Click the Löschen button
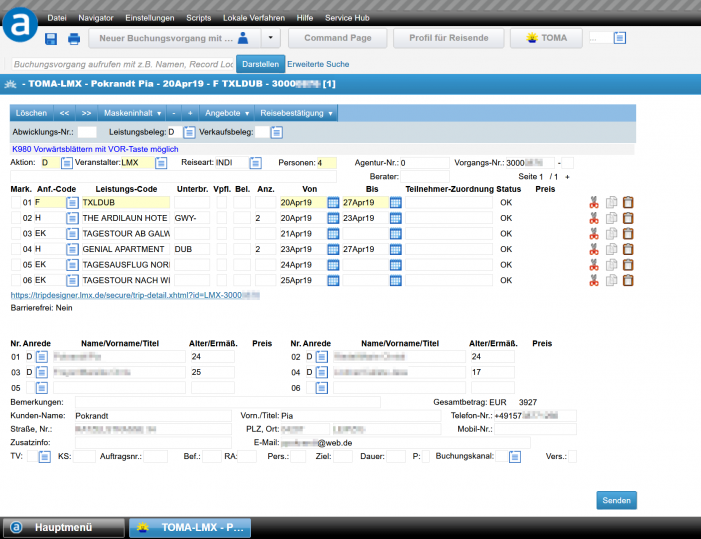 (31, 113)
